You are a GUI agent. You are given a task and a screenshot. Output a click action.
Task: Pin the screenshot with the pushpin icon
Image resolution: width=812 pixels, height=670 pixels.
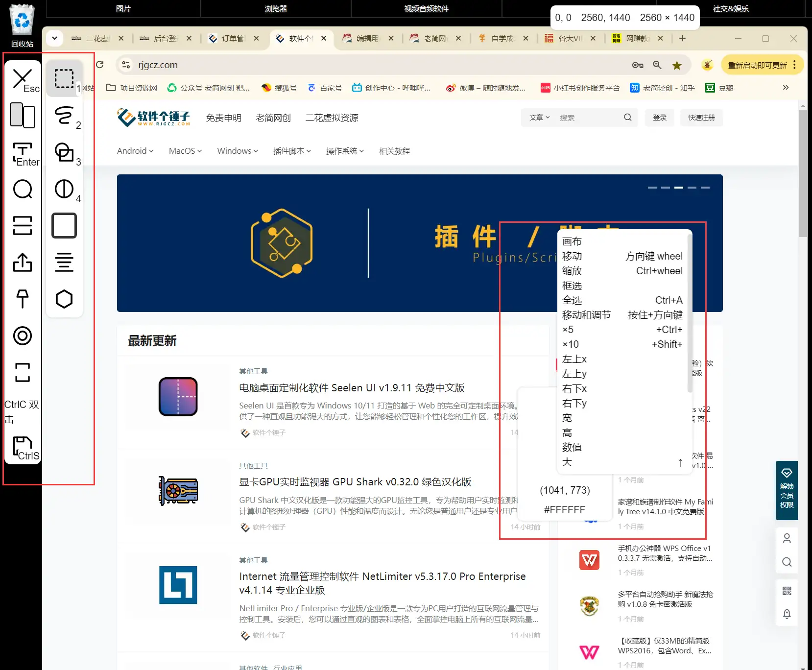click(23, 299)
